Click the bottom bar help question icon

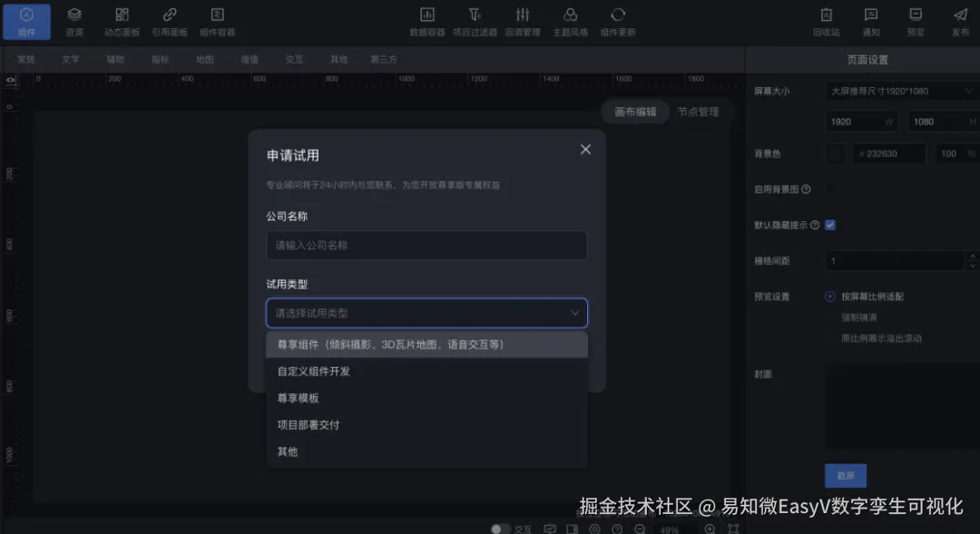click(617, 529)
